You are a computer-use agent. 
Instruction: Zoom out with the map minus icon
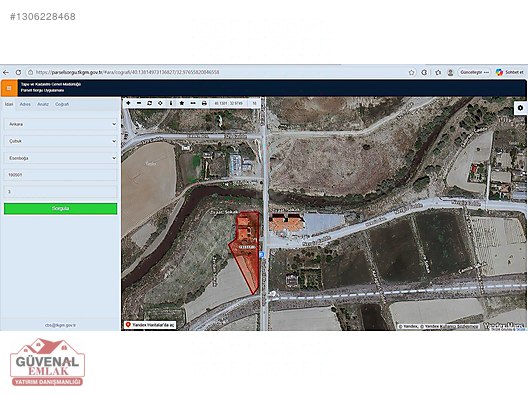(139, 103)
